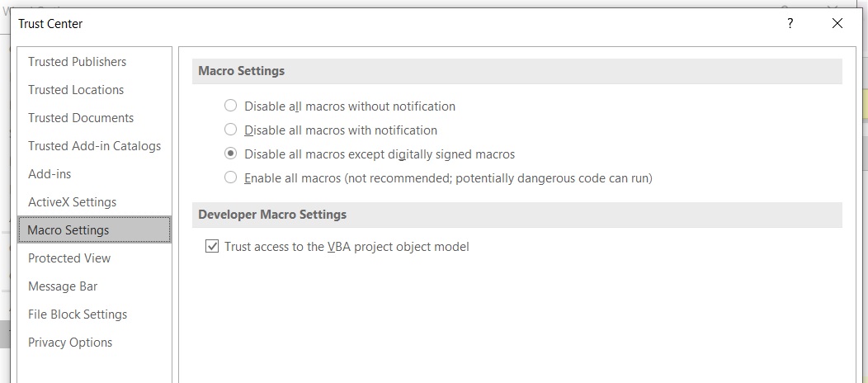Image resolution: width=868 pixels, height=383 pixels.
Task: Go to Trusted Add-in Catalogs
Action: pyautogui.click(x=94, y=146)
